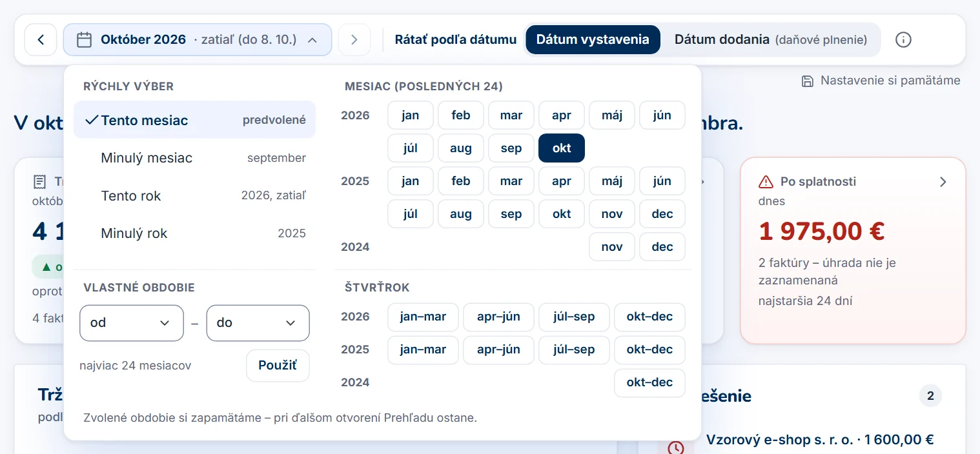Pick apr 2026 month
The height and width of the screenshot is (454, 980).
click(562, 115)
